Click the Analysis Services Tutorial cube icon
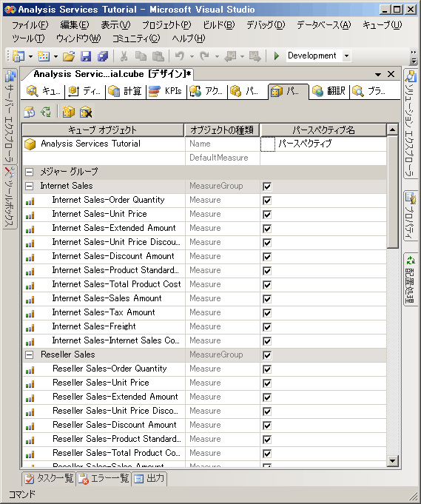The width and height of the screenshot is (421, 504). point(30,144)
